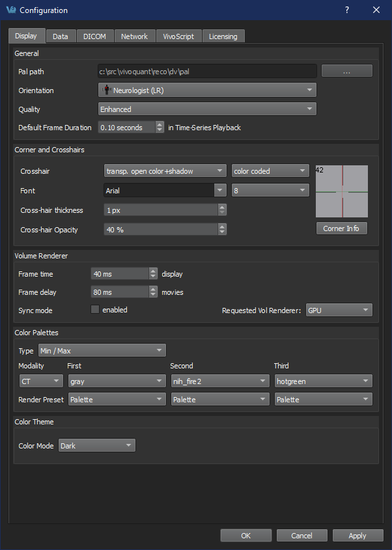
Task: Open the Orientation dropdown
Action: pos(207,90)
